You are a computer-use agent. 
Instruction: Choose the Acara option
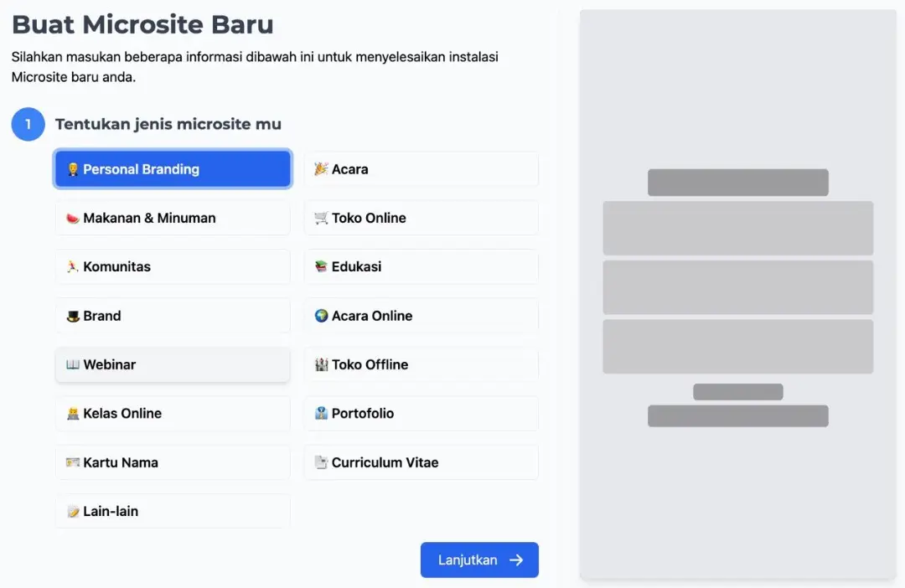pyautogui.click(x=421, y=169)
